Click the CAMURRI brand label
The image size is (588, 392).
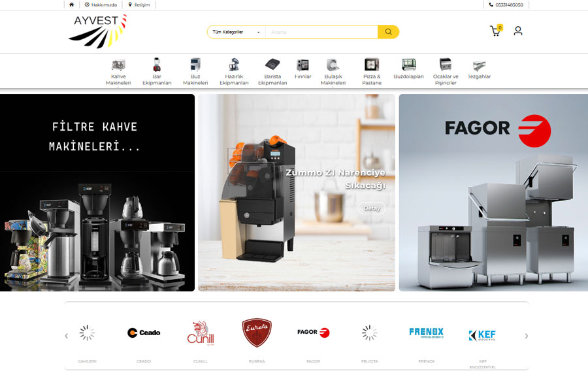87,361
